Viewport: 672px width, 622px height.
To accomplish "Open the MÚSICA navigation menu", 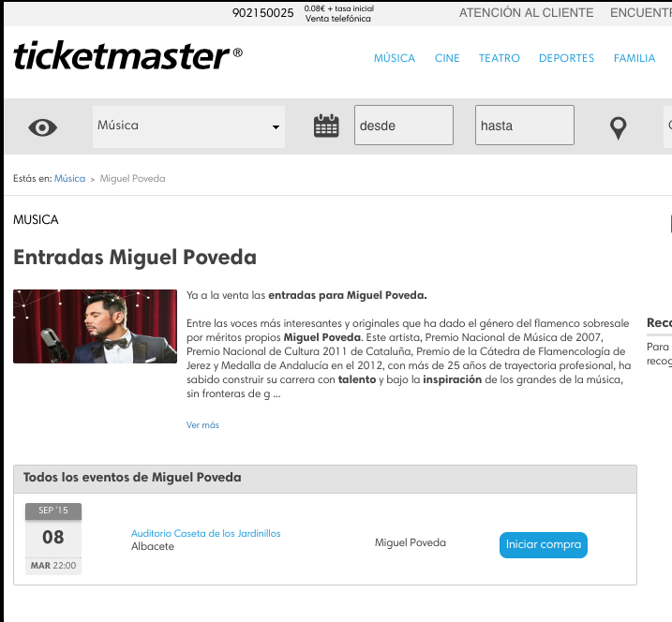I will click(395, 58).
